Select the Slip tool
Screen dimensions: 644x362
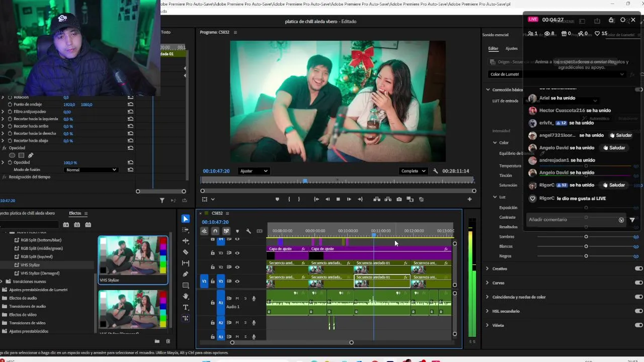pyautogui.click(x=186, y=263)
